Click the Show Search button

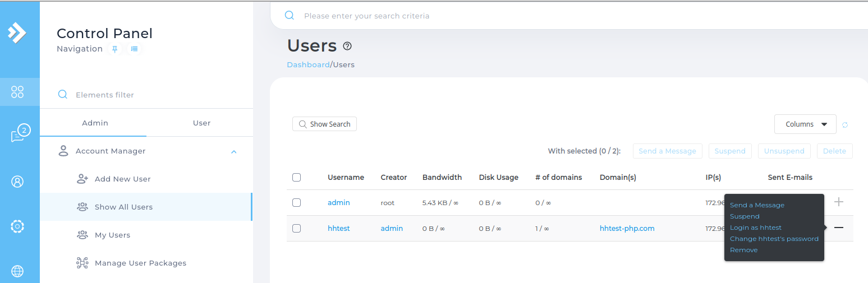(x=324, y=124)
